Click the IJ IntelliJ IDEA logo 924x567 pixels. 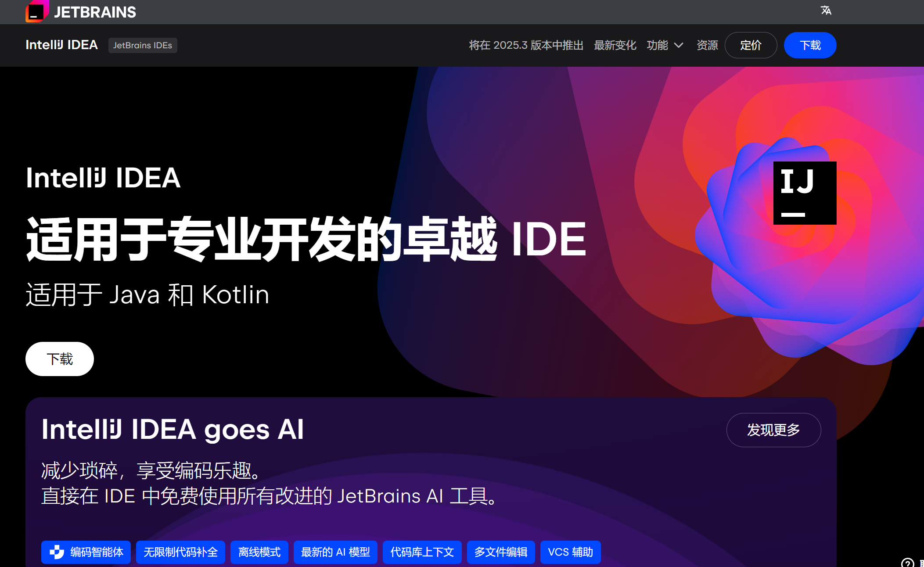coord(804,193)
